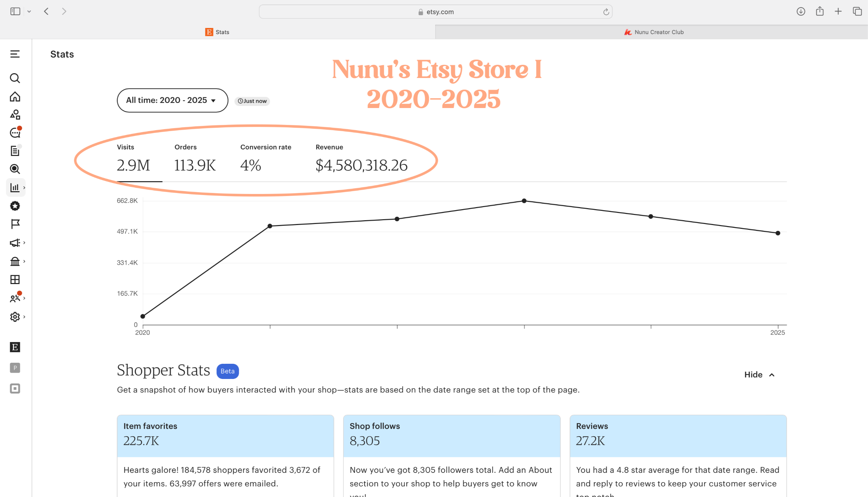Open the Marketing megaphone icon
This screenshot has width=868, height=497.
pos(15,243)
